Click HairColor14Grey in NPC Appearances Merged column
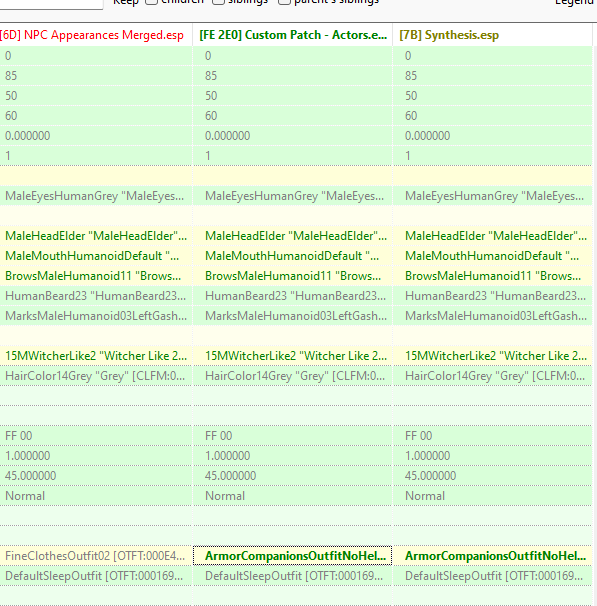 pos(96,376)
